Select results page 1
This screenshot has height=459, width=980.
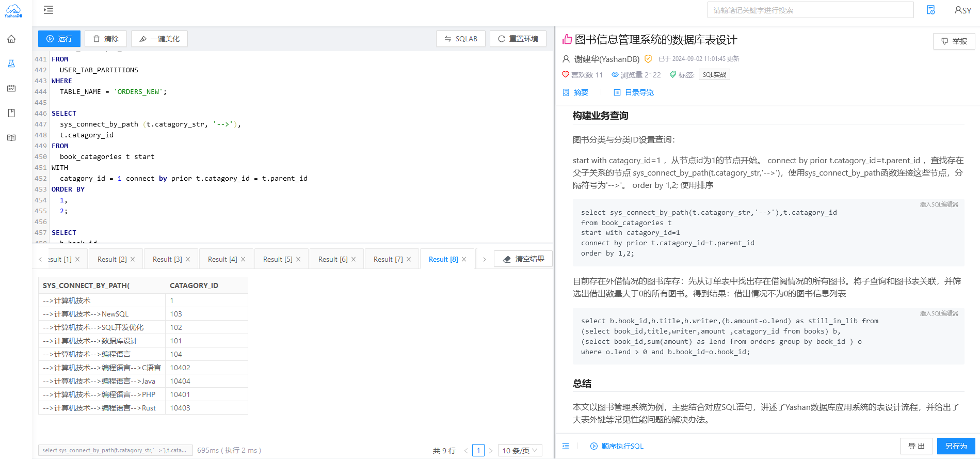(478, 451)
